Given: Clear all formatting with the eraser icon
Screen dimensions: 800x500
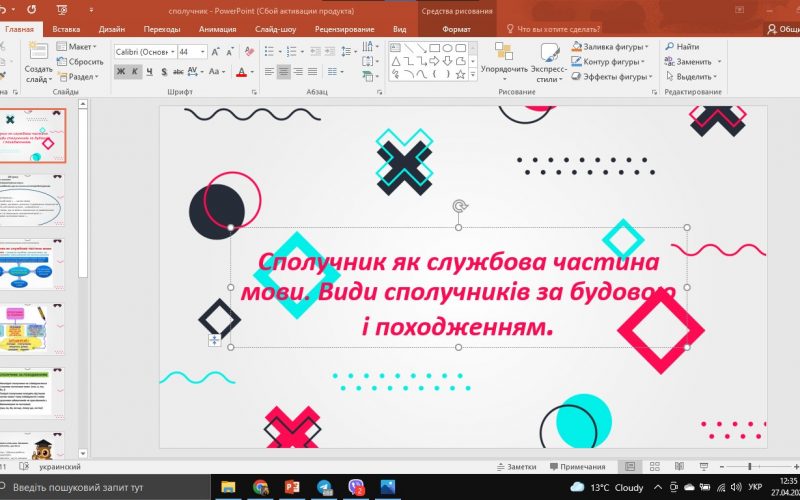Looking at the screenshot, I should coord(249,52).
